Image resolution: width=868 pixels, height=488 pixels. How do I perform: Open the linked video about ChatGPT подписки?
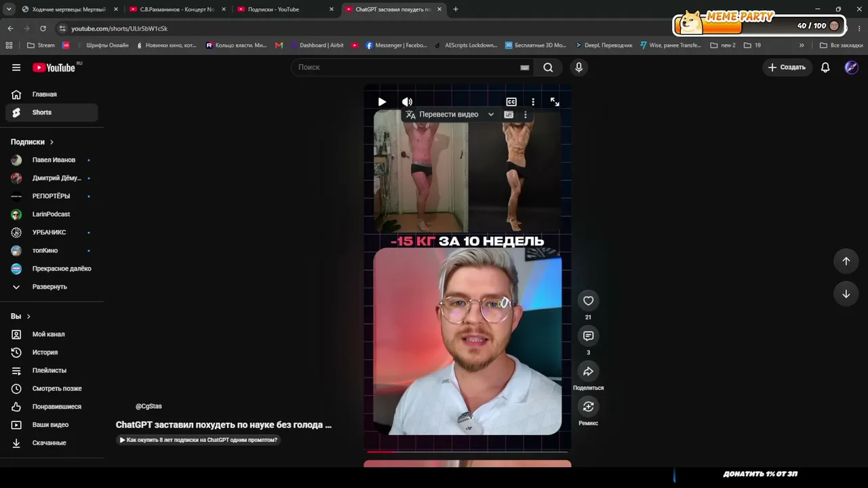199,440
